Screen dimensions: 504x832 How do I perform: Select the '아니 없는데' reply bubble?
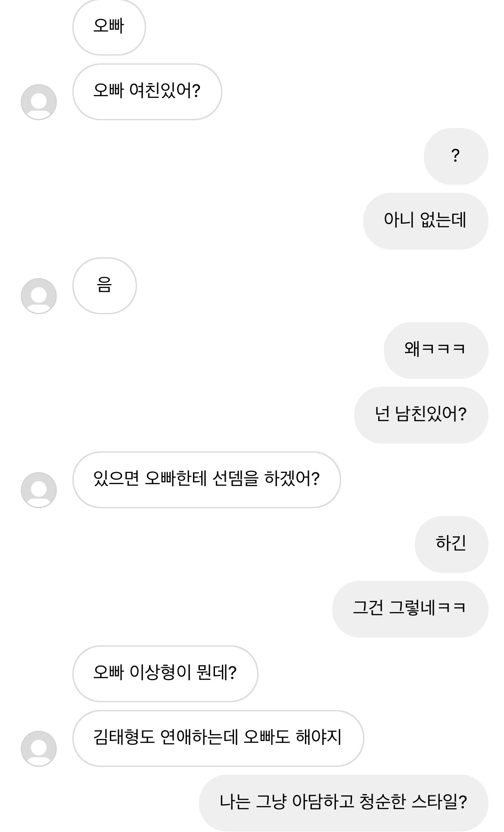click(425, 221)
